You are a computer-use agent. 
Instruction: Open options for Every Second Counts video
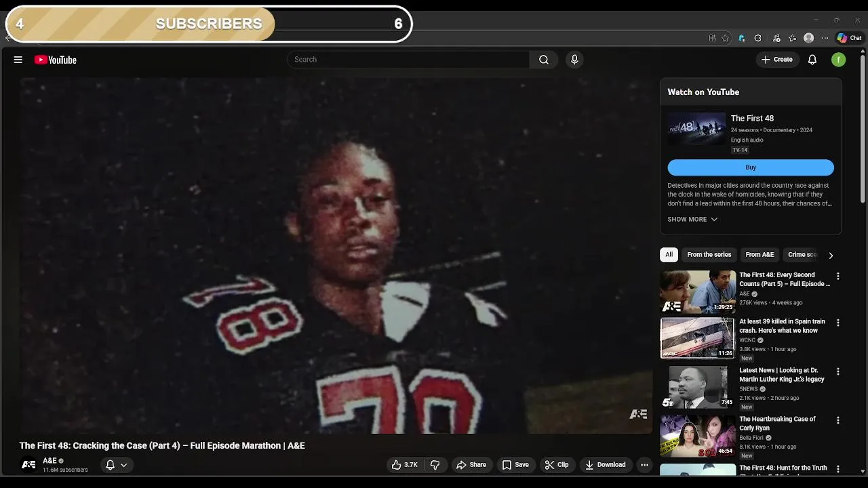(x=838, y=277)
